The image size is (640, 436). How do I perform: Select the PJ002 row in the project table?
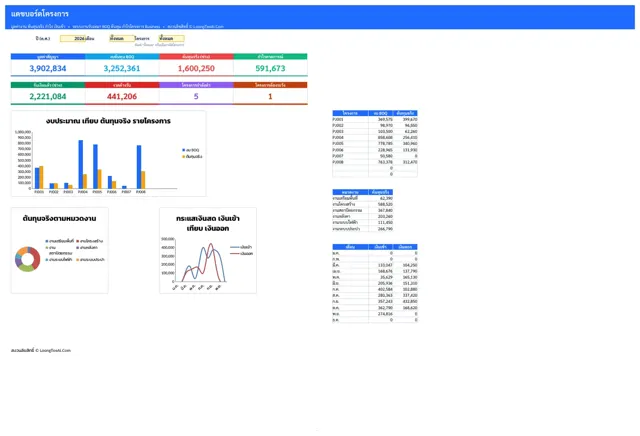coord(375,126)
